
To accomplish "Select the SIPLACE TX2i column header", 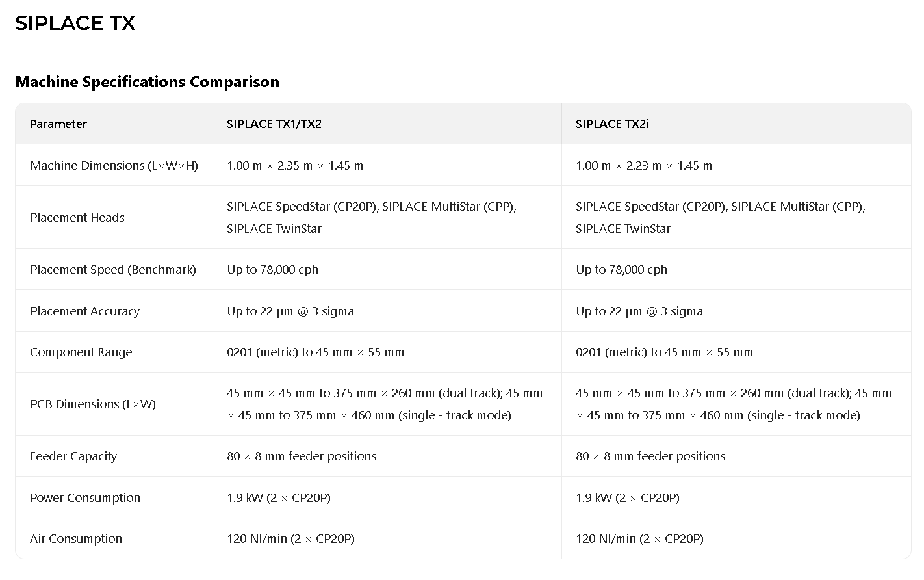I will [612, 124].
